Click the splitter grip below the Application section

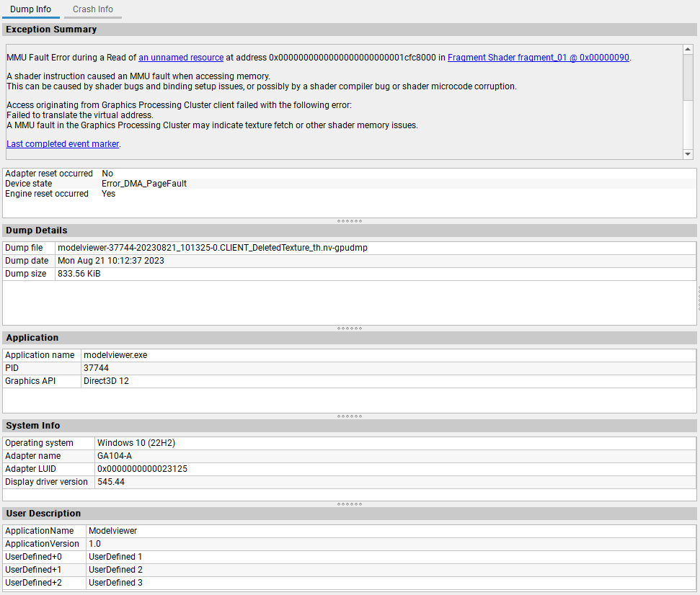point(349,416)
